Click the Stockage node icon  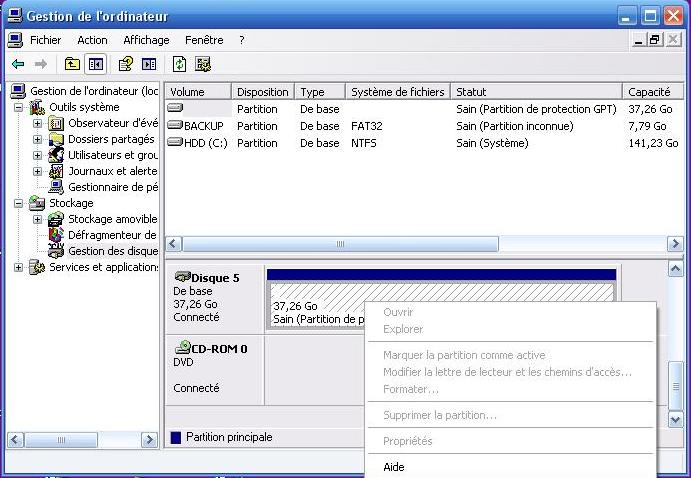pos(37,203)
